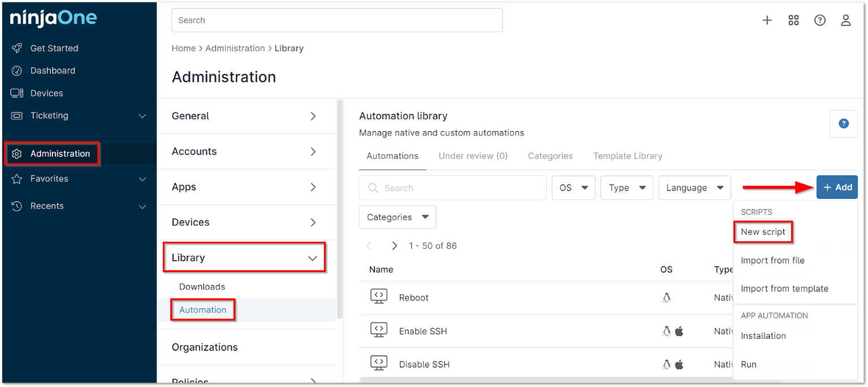Open Dashboard from the sidebar
The width and height of the screenshot is (868, 387).
coord(53,71)
